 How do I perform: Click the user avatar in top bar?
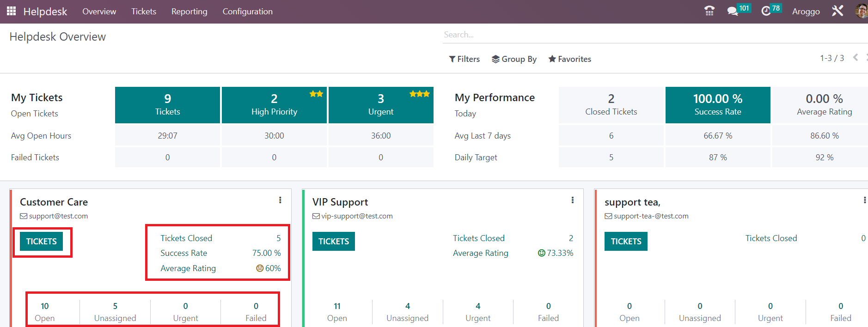(x=862, y=11)
